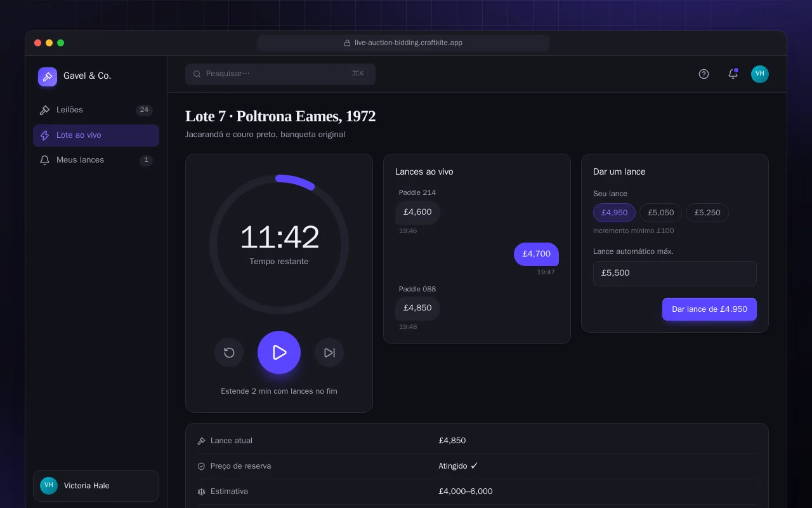Click the Lote 7 · Poltrona Eames heading
This screenshot has height=508, width=812.
click(x=280, y=116)
